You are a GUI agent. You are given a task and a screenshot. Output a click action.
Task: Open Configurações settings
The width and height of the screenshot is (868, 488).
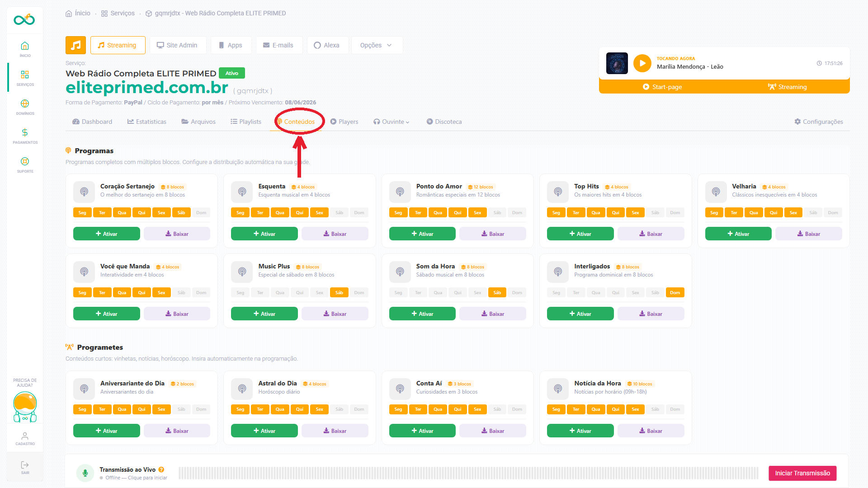(x=819, y=122)
